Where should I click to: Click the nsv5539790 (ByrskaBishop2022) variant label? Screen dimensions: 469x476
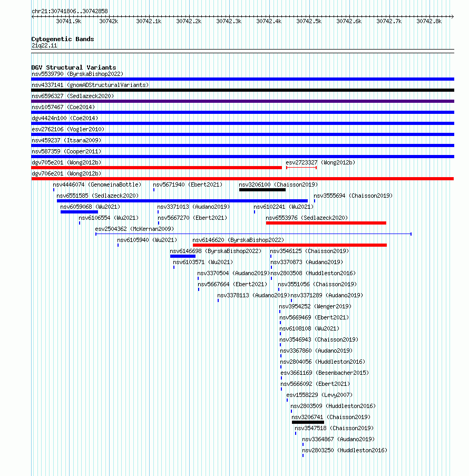[x=77, y=74]
